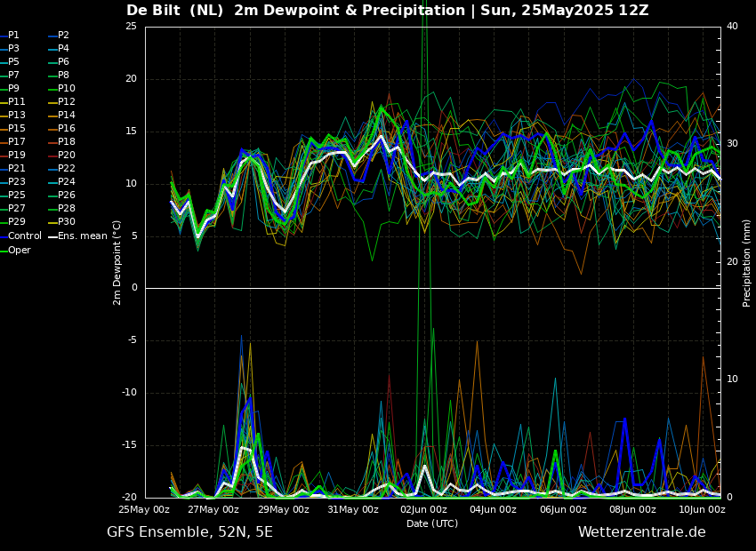Click the 'Date (UTC)' axis label
The width and height of the screenshot is (756, 551).
[432, 523]
